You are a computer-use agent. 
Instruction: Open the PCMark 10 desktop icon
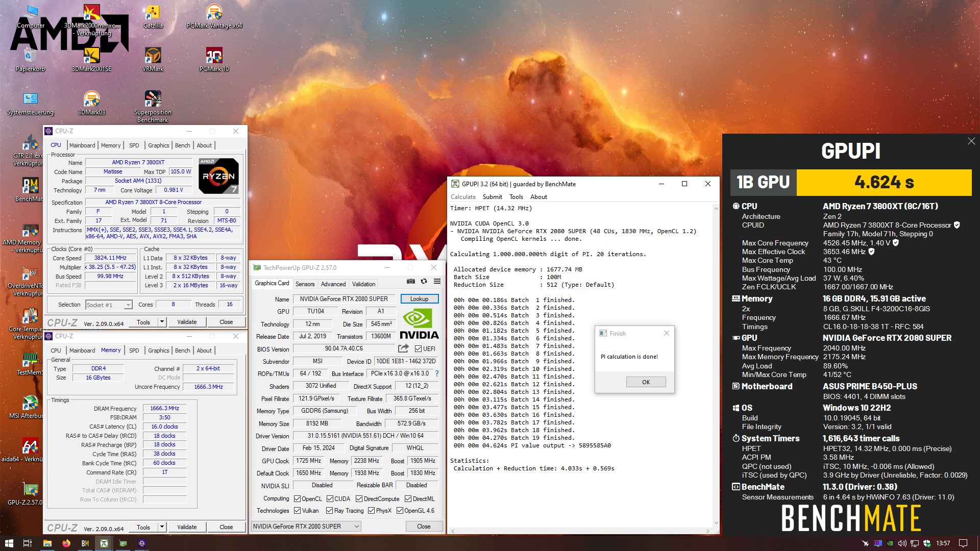pyautogui.click(x=214, y=59)
